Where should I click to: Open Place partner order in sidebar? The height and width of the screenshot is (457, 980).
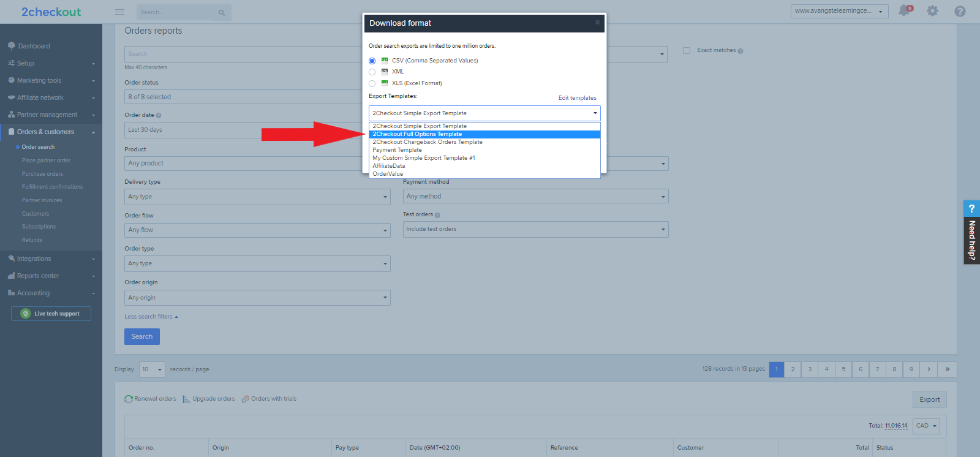[46, 161]
